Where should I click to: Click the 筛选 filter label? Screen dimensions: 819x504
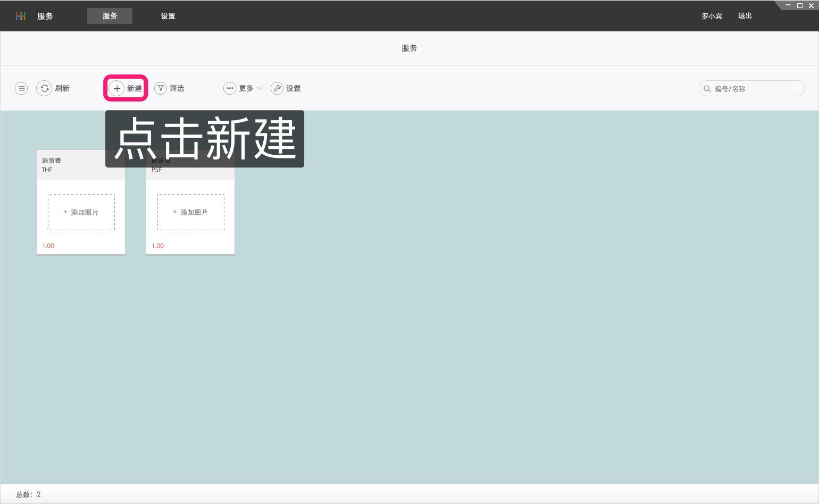tap(177, 88)
